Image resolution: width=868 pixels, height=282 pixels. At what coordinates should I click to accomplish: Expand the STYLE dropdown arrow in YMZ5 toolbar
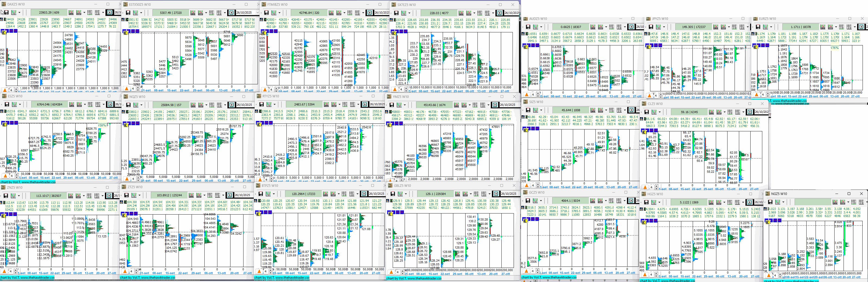(469, 105)
